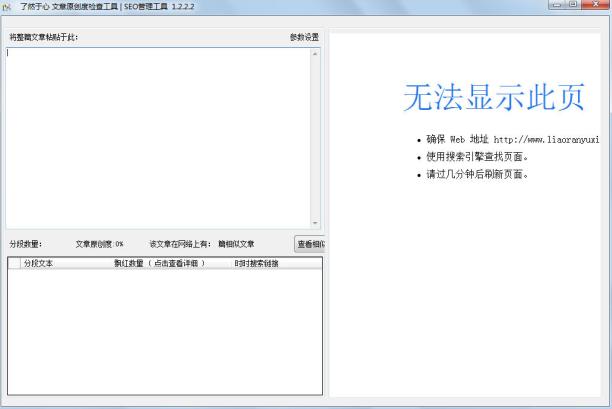Click the 文章原创度 0% label
The image size is (612, 409).
pyautogui.click(x=99, y=243)
